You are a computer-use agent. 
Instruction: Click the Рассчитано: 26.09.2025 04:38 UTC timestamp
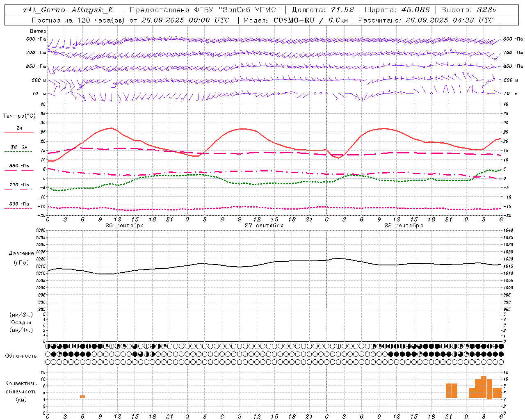(x=426, y=20)
